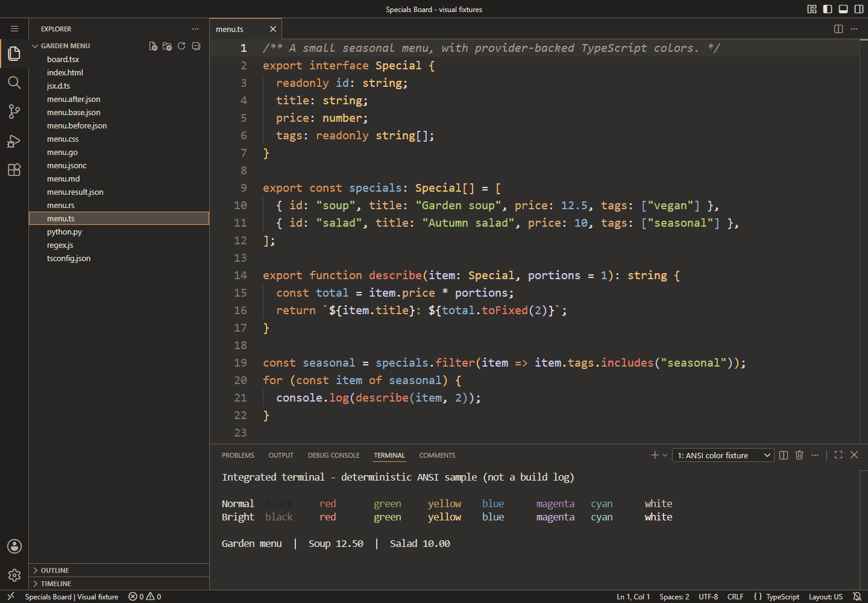Click the hamburger menu icon
Image resolution: width=868 pixels, height=603 pixels.
point(14,28)
